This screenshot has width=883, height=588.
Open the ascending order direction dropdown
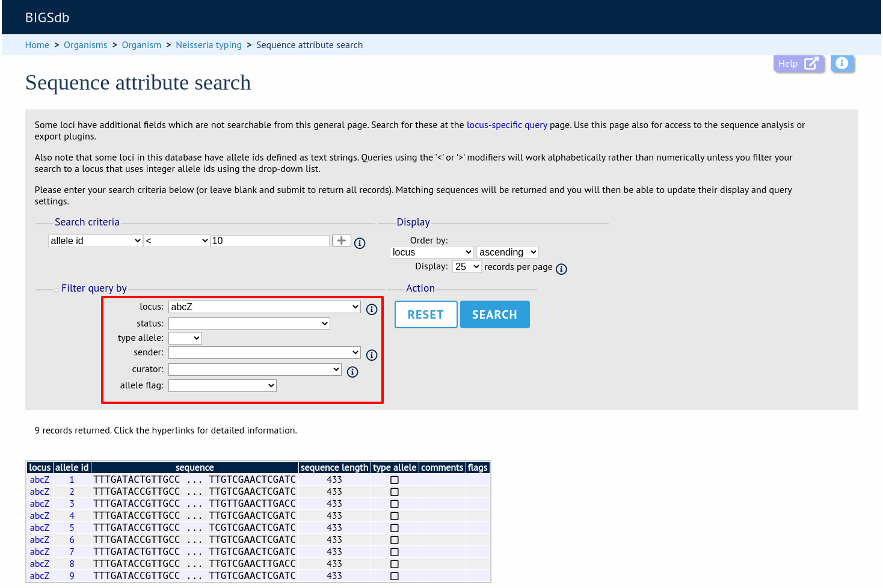coord(507,253)
